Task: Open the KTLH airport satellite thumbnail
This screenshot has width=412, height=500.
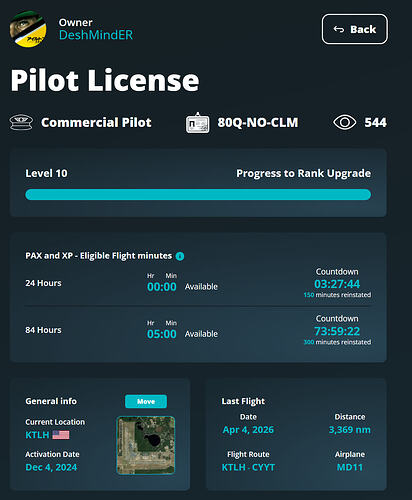Action: [x=146, y=445]
